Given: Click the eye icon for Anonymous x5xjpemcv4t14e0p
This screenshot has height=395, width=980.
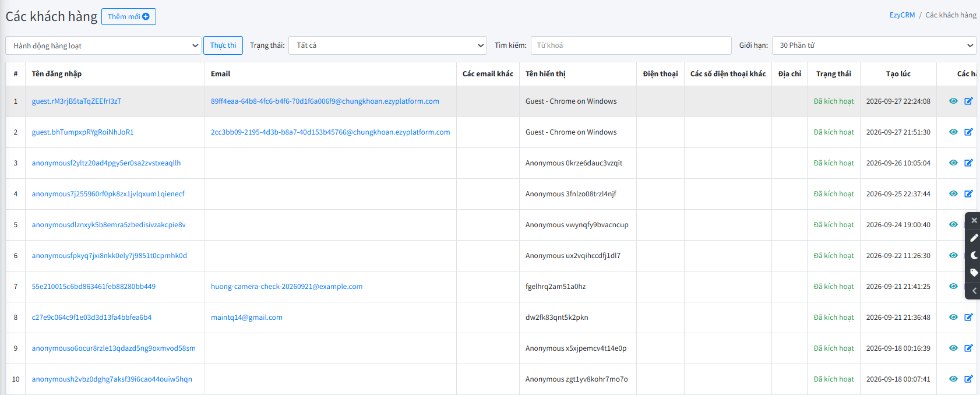Looking at the screenshot, I should point(953,348).
